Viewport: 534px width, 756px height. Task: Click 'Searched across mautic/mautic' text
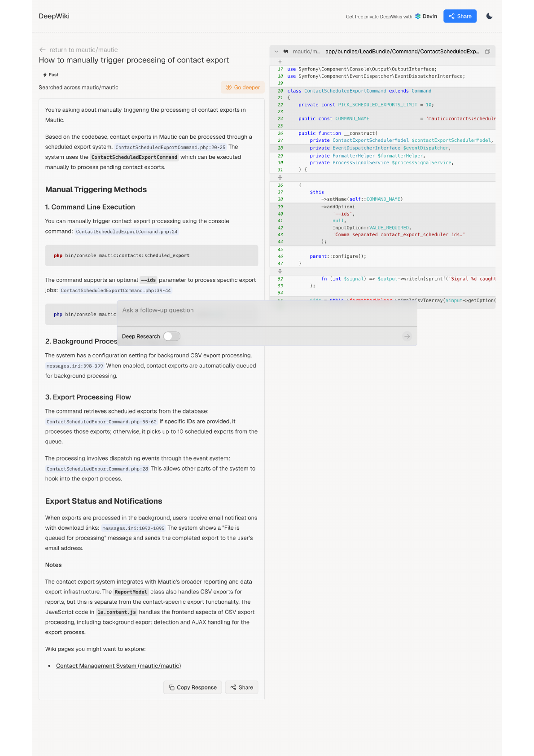coord(79,88)
